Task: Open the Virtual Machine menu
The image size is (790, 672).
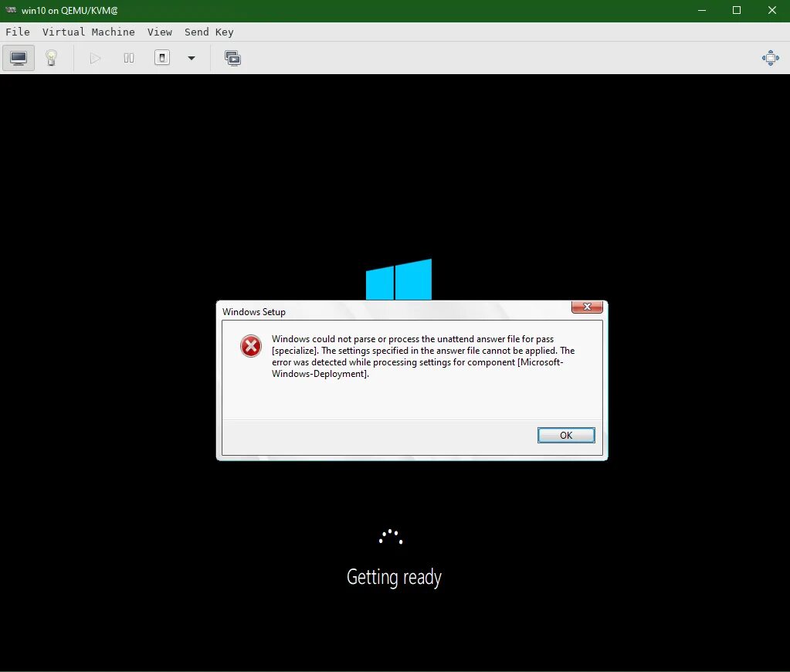Action: [x=89, y=32]
